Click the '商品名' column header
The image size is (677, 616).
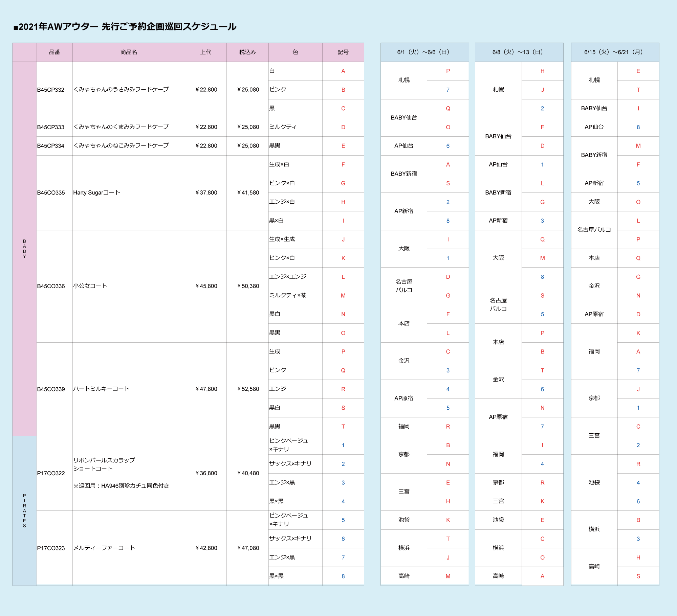pos(129,52)
